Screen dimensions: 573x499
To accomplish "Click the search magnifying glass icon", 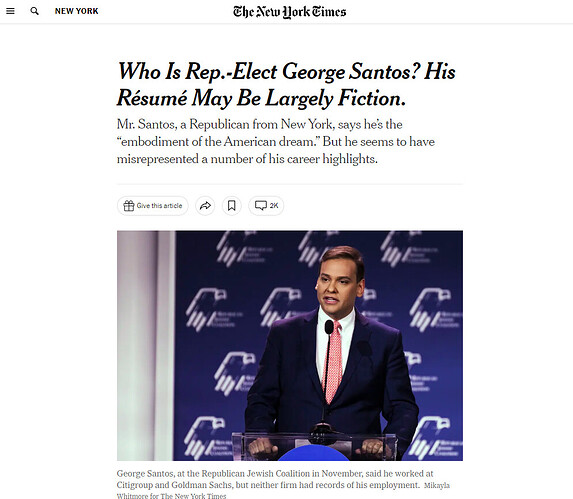I will (x=34, y=11).
